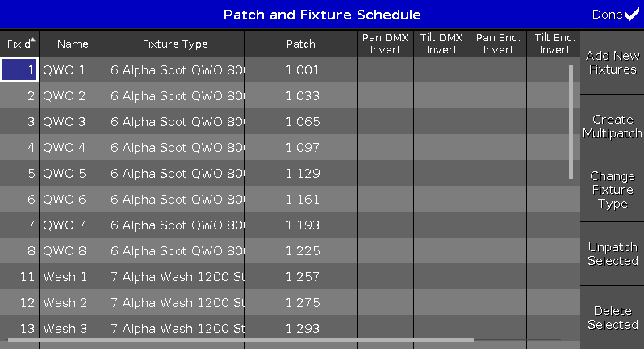644x349 pixels.
Task: Toggle Pan DMX Invert for QWO 1
Action: point(385,70)
